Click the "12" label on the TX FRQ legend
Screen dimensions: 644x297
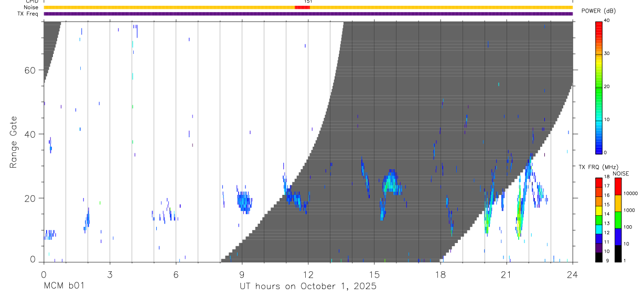tap(607, 233)
